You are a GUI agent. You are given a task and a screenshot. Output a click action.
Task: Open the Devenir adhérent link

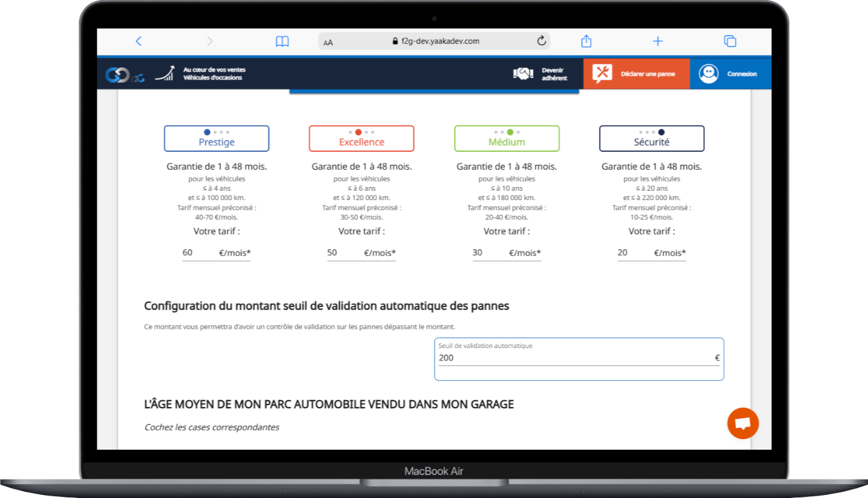541,74
